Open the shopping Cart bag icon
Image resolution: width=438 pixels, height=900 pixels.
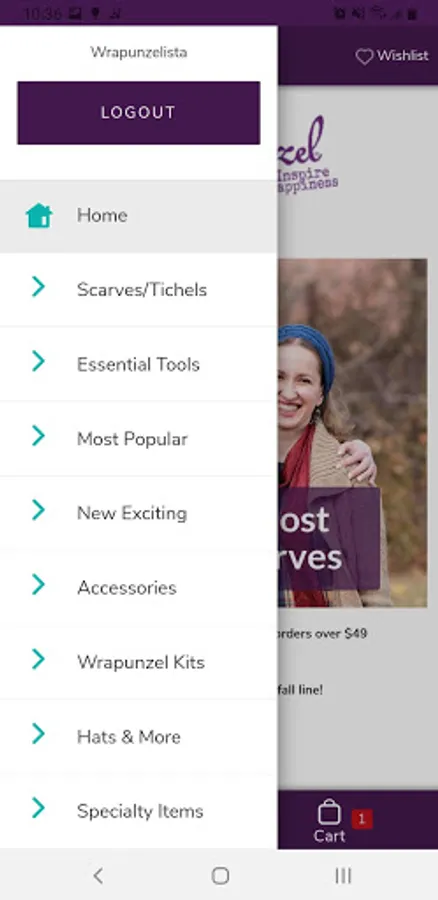(329, 813)
